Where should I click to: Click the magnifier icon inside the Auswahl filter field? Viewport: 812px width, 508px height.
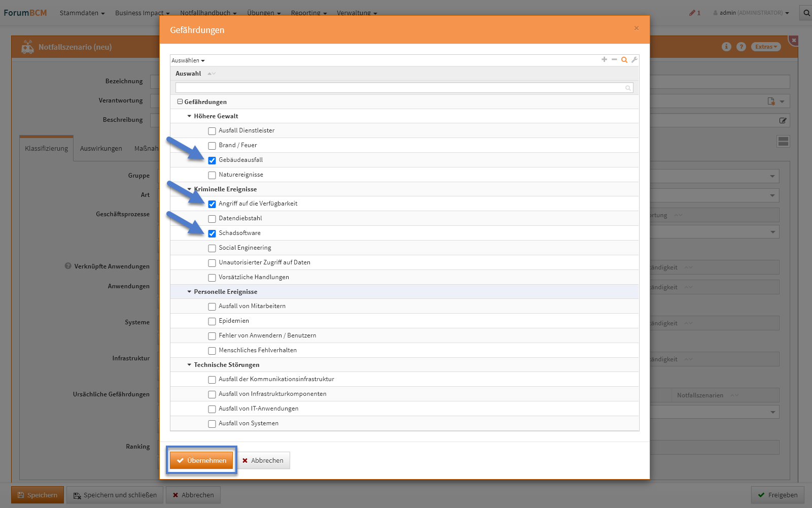[x=628, y=88]
